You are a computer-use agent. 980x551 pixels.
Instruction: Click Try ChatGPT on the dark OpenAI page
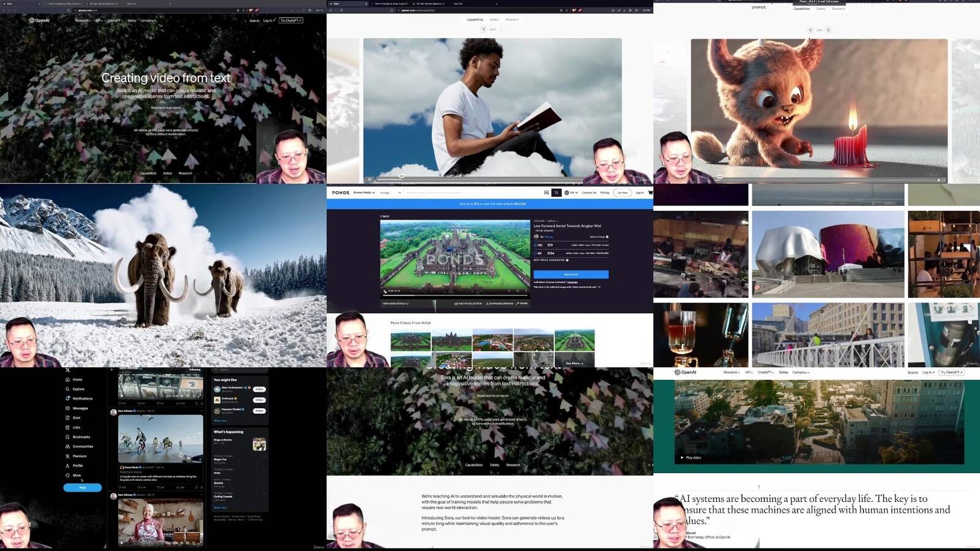(x=291, y=20)
